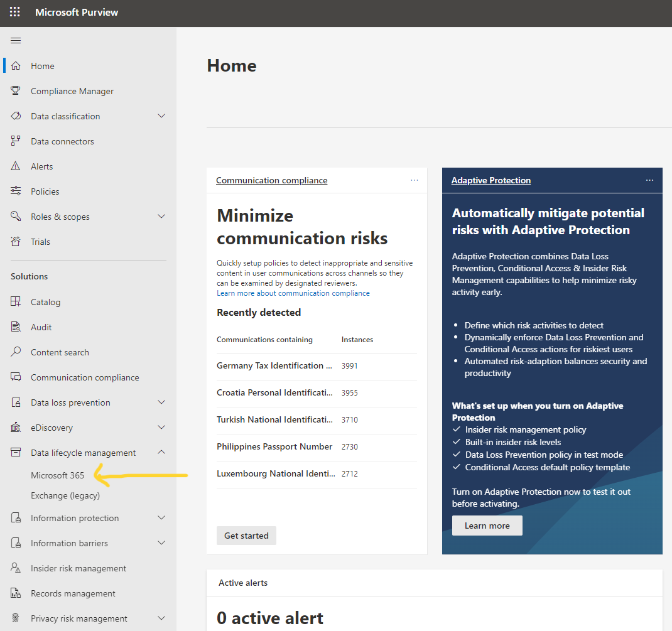Go to Home in the sidebar
Viewport: 672px width, 631px height.
point(43,66)
